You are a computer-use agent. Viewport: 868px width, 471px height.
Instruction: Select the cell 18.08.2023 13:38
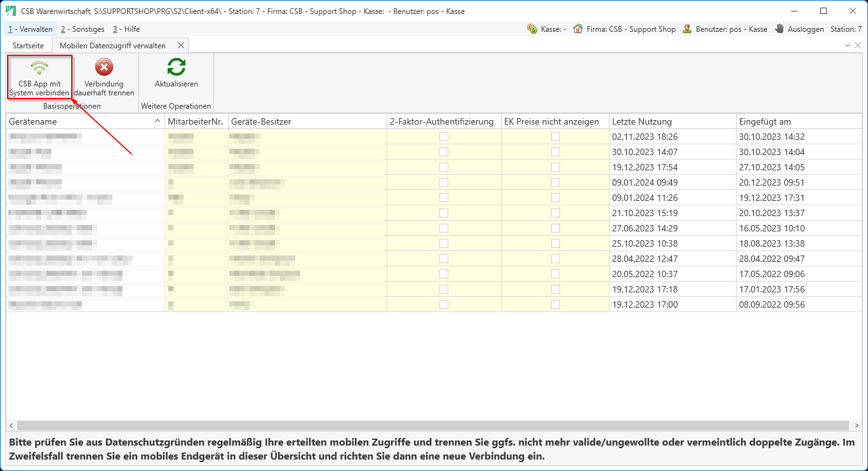click(x=799, y=243)
